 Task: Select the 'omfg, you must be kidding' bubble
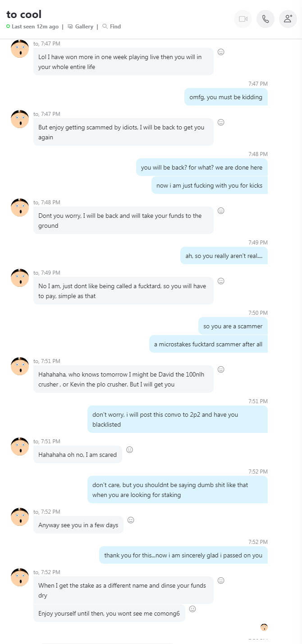pyautogui.click(x=226, y=97)
